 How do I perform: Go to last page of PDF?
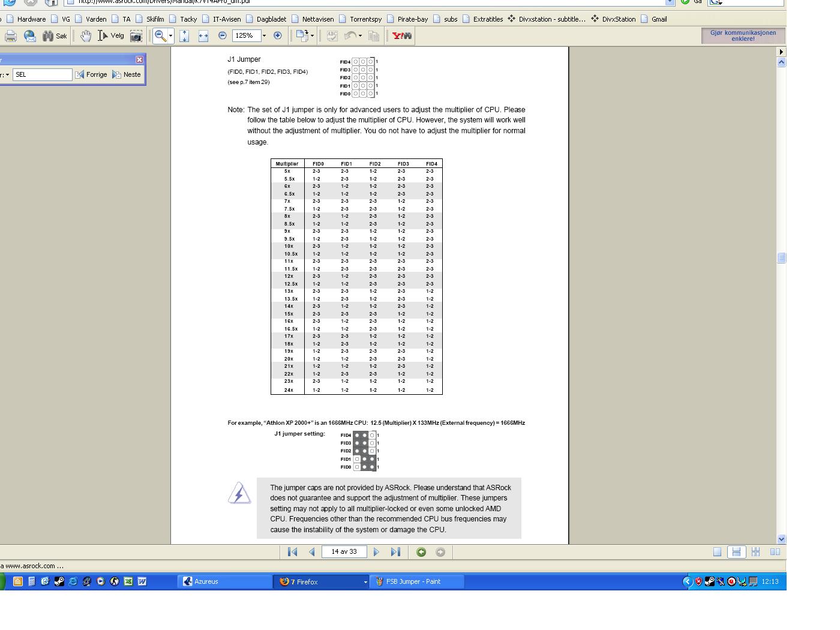coord(395,552)
